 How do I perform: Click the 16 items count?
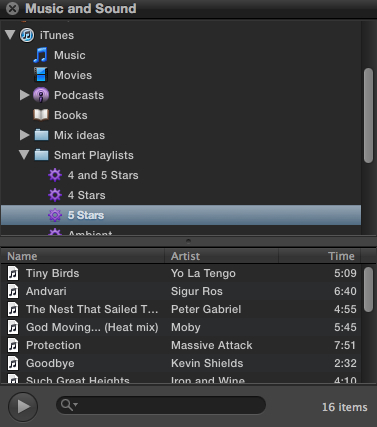(345, 407)
